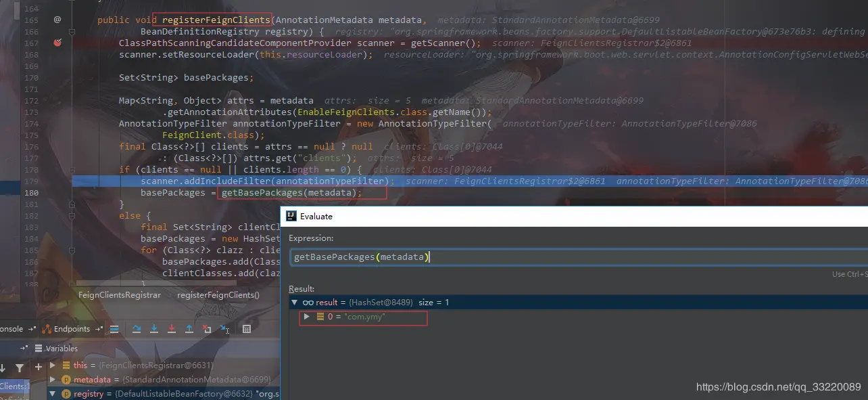
Task: Click the Run to Cursor icon
Action: pyautogui.click(x=224, y=329)
